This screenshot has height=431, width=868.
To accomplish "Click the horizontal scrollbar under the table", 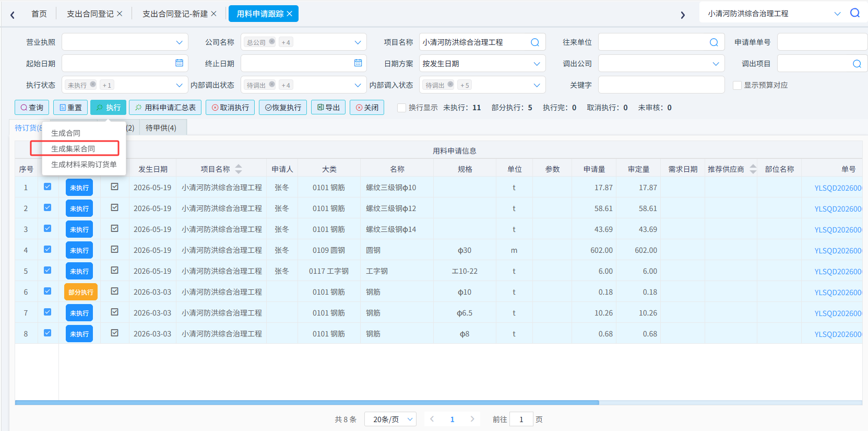I will click(x=307, y=402).
